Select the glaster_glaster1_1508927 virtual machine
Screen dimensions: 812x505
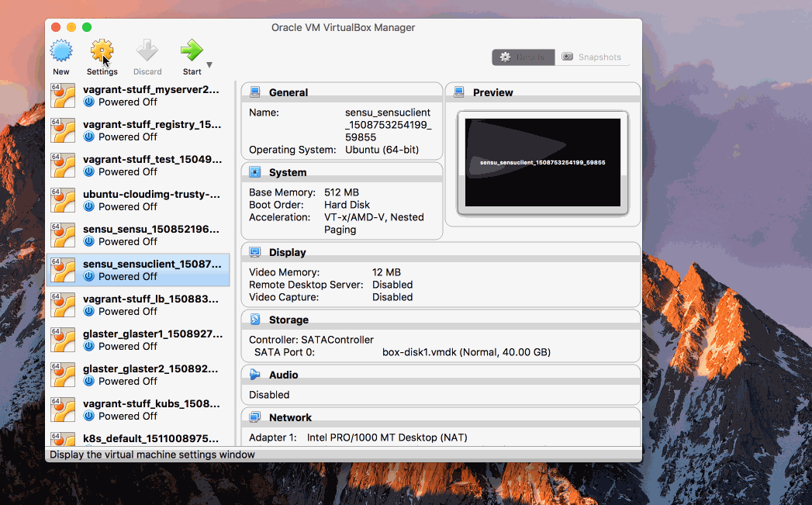138,340
